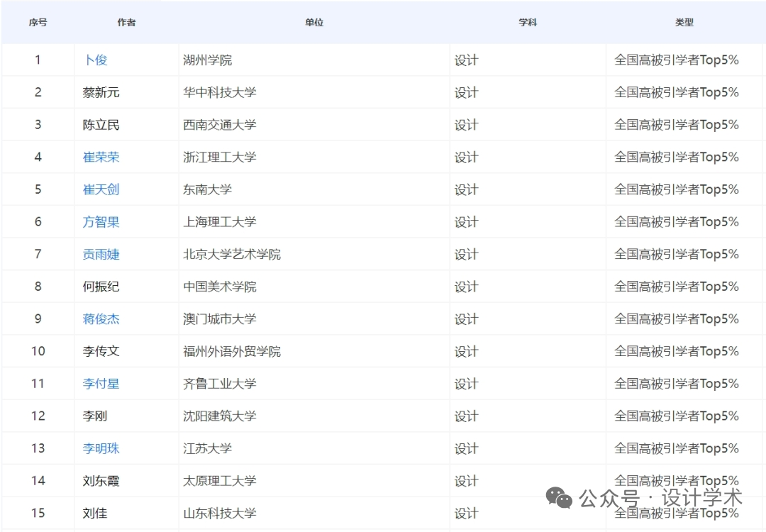Click the 公众号 · 设计学术 watermark text
Screen dimensions: 766x532
660,497
